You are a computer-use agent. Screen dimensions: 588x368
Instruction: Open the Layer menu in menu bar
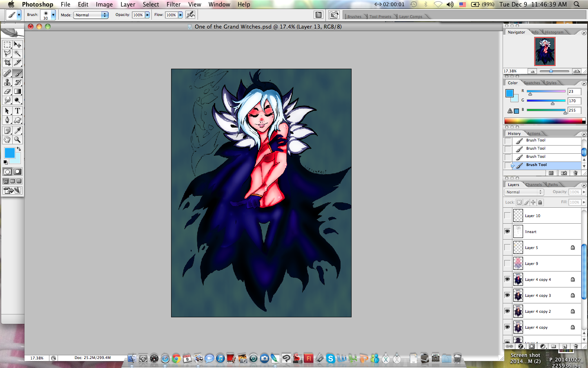pos(128,4)
